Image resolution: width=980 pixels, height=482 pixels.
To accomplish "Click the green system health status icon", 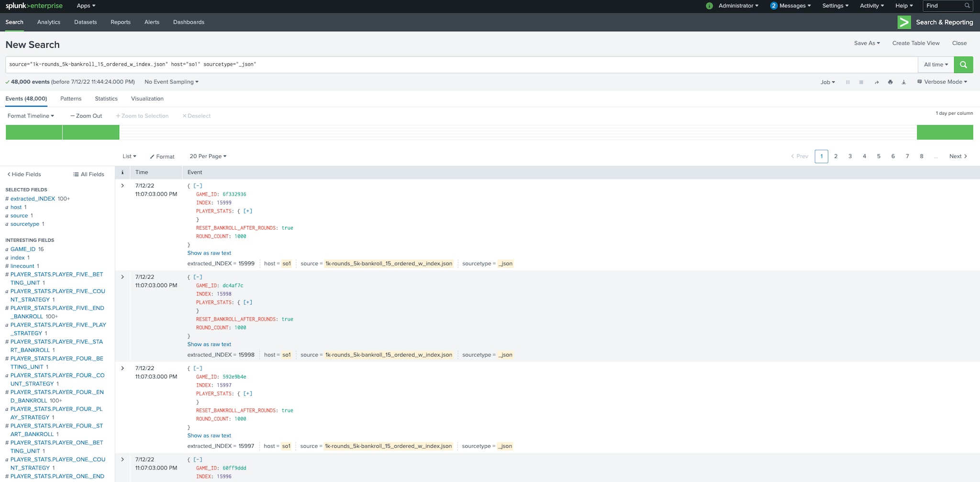I will tap(709, 6).
